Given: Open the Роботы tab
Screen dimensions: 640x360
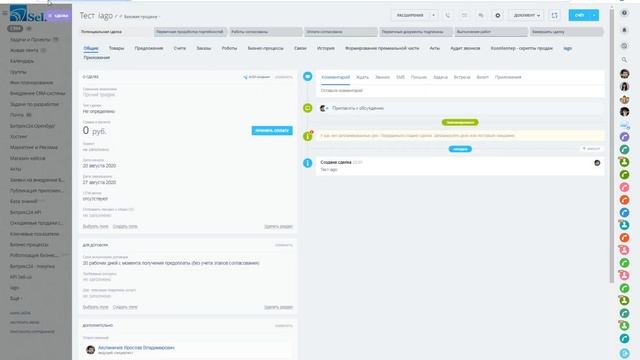Looking at the screenshot, I should pyautogui.click(x=229, y=48).
